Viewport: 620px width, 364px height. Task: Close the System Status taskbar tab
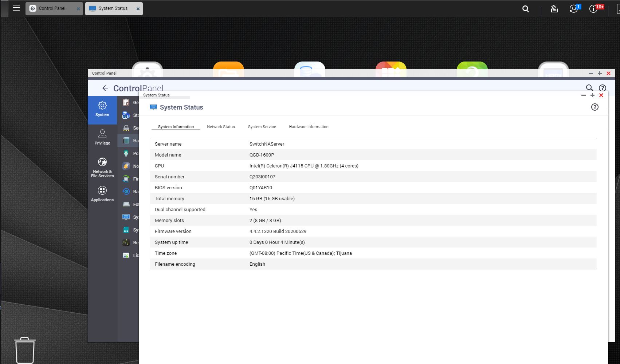click(x=138, y=9)
